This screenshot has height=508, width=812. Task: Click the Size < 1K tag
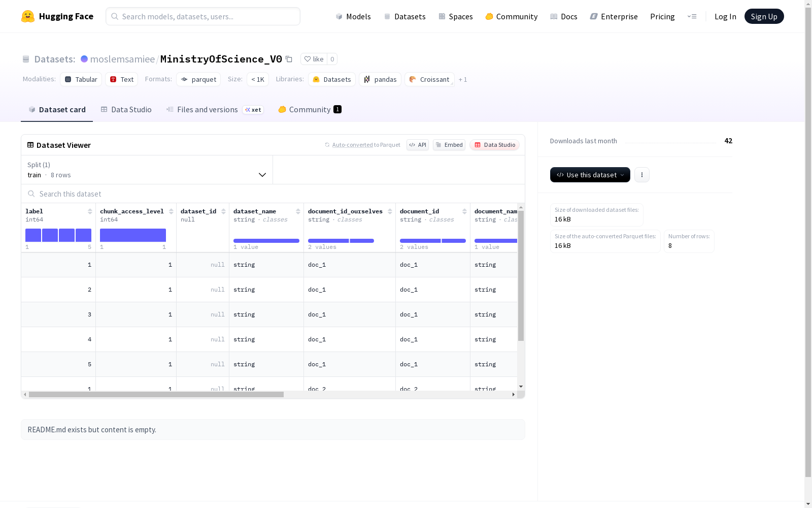coord(258,79)
